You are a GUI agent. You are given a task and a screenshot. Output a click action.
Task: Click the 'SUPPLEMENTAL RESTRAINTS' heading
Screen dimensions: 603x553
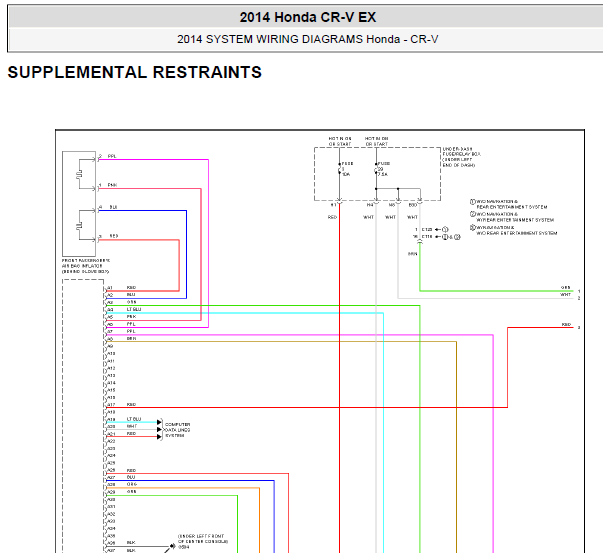[x=135, y=72]
